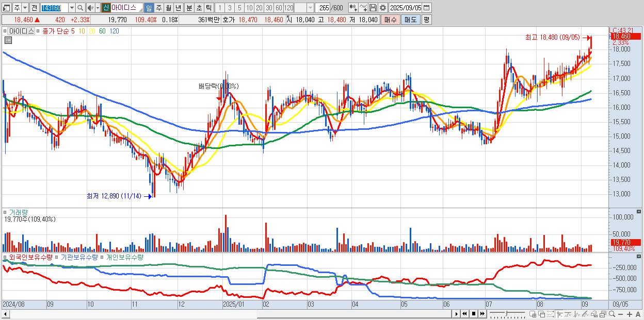This screenshot has width=644, height=320.
Task: Select 분 minute period toggle
Action: pos(189,8)
